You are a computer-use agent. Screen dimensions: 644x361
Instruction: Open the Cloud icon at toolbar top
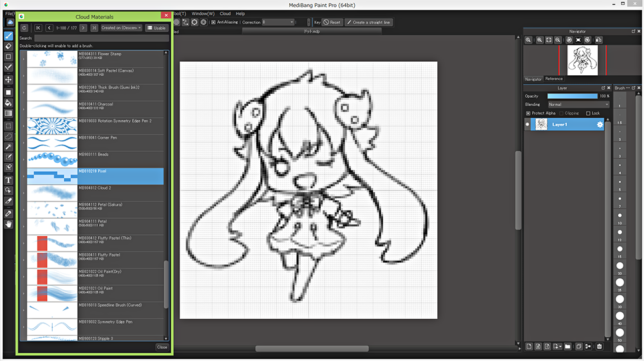tap(10, 22)
